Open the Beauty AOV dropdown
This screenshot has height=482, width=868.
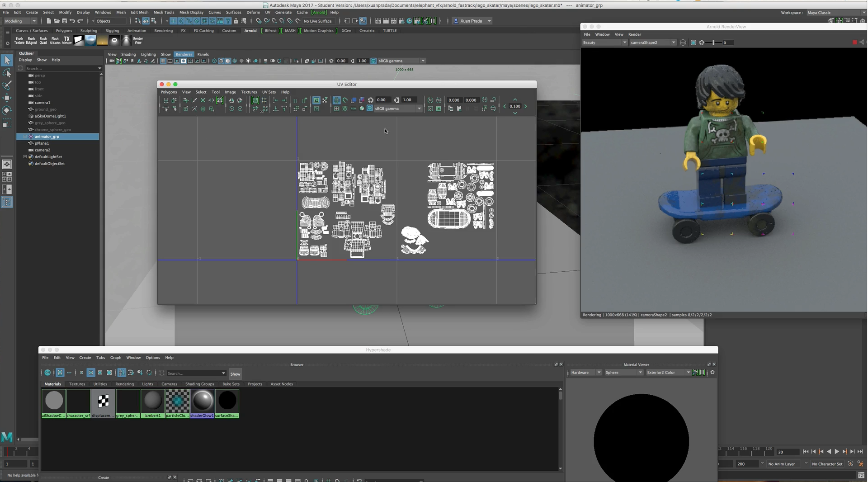point(604,43)
